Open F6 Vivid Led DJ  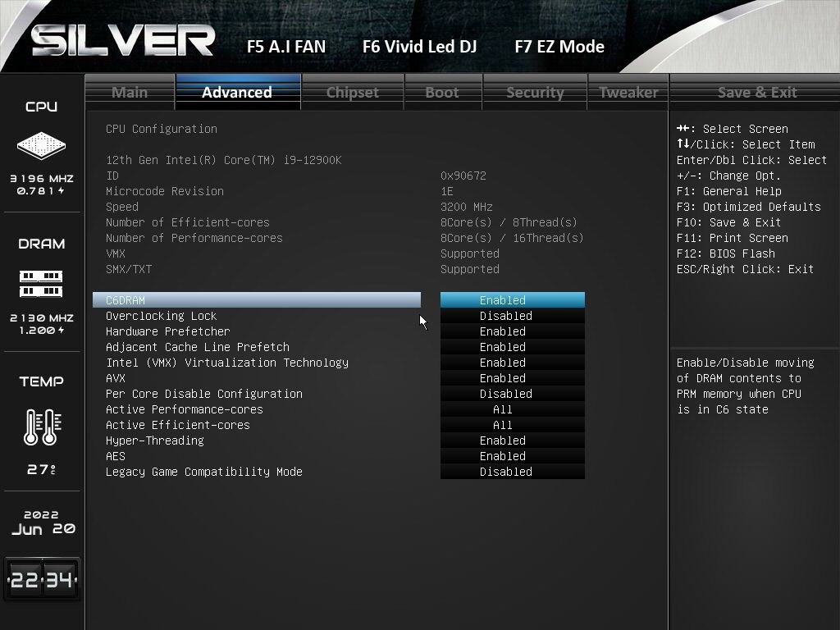pos(419,47)
